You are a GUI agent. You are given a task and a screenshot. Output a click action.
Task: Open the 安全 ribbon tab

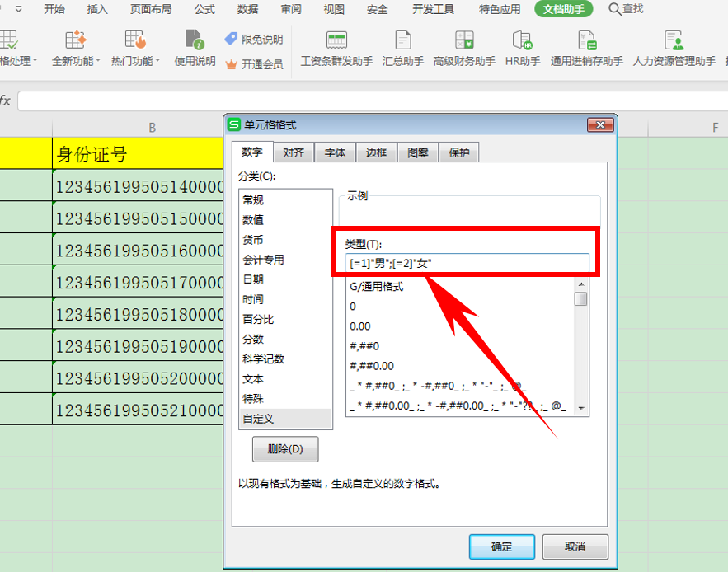(x=377, y=9)
